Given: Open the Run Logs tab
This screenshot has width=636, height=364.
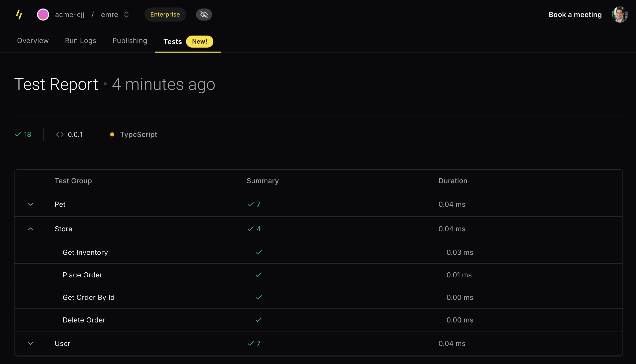Looking at the screenshot, I should (x=80, y=41).
